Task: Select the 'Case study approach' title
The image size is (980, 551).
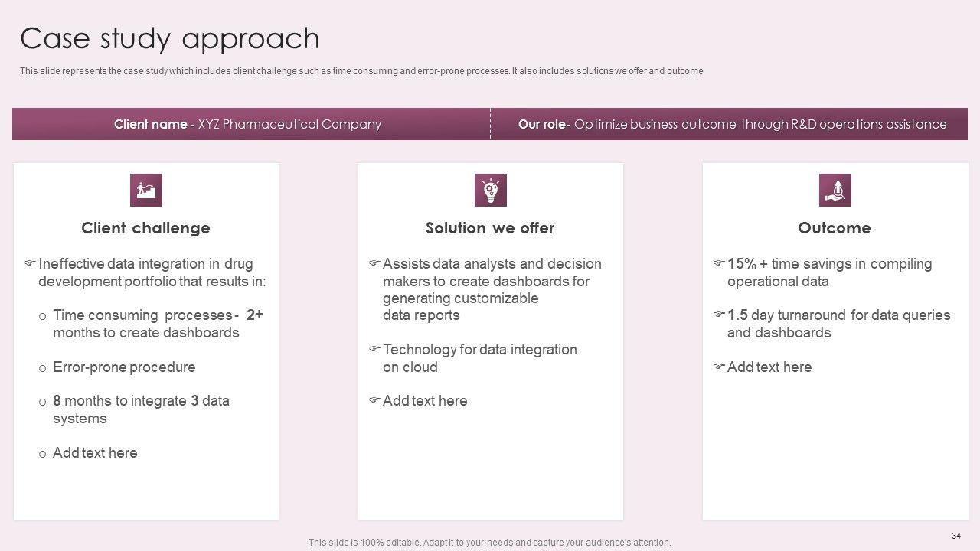Action: (x=170, y=38)
